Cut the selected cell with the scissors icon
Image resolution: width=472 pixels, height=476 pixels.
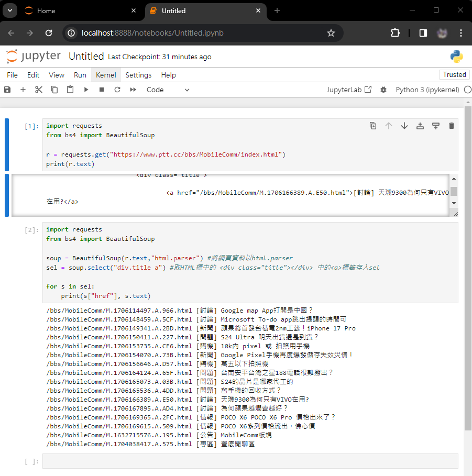pos(39,90)
